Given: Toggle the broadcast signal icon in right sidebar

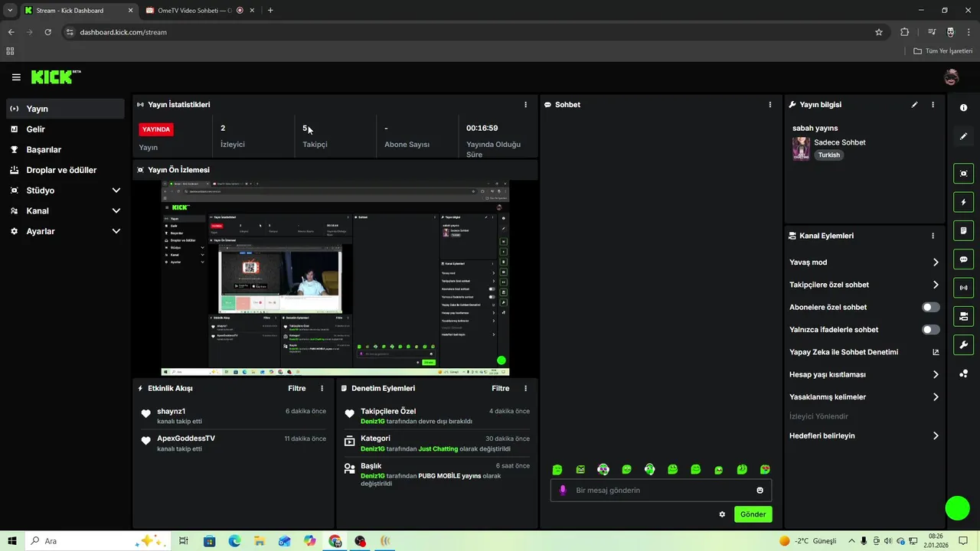Looking at the screenshot, I should 964,288.
